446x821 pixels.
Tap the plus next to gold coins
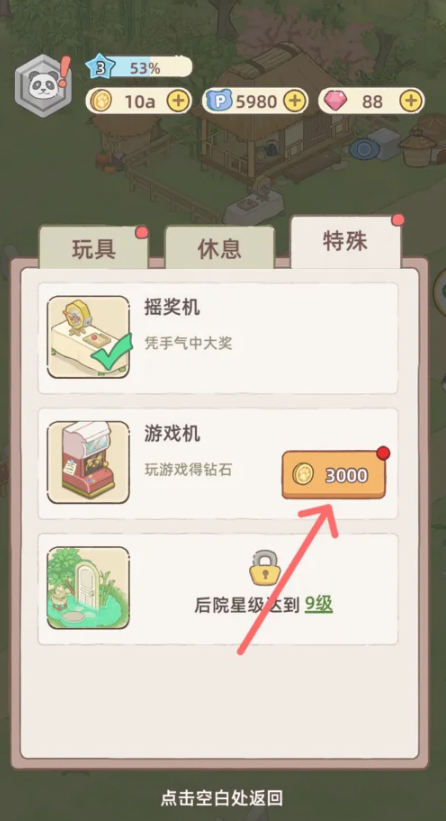179,101
